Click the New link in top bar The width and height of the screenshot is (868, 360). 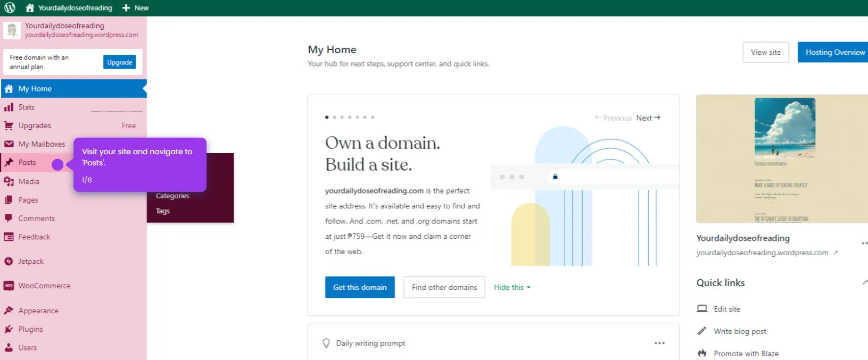click(x=135, y=8)
